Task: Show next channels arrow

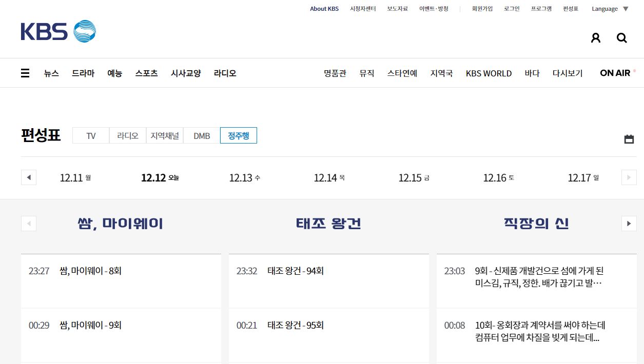Action: pyautogui.click(x=629, y=224)
